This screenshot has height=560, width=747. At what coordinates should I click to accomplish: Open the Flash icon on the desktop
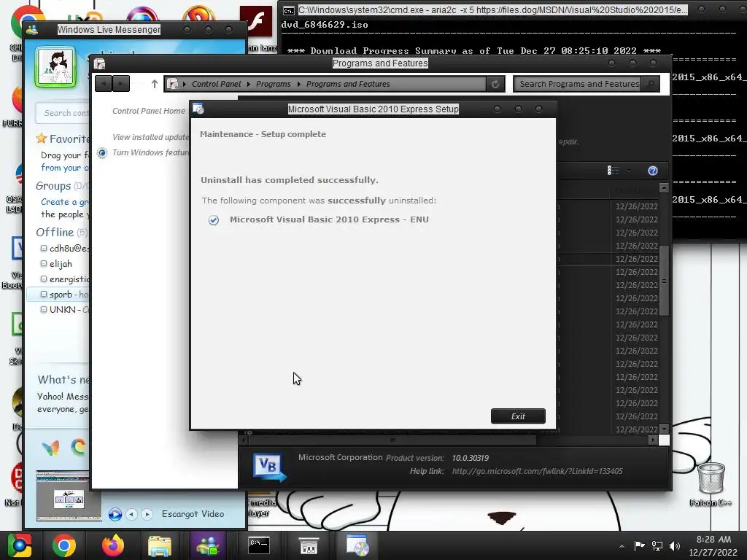[x=256, y=21]
